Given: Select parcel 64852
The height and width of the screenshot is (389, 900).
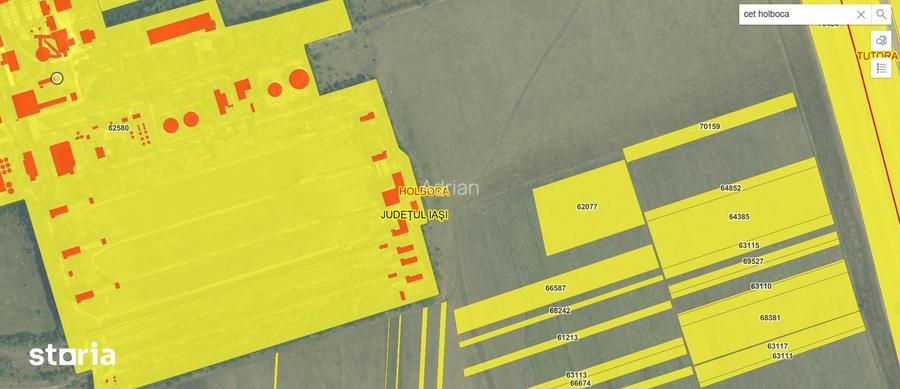Looking at the screenshot, I should coord(730,188).
